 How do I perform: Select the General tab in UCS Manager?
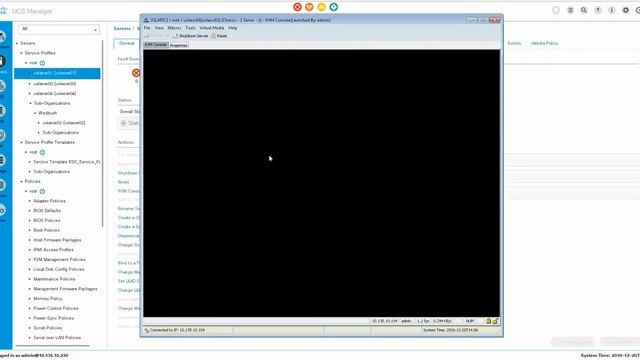click(127, 43)
